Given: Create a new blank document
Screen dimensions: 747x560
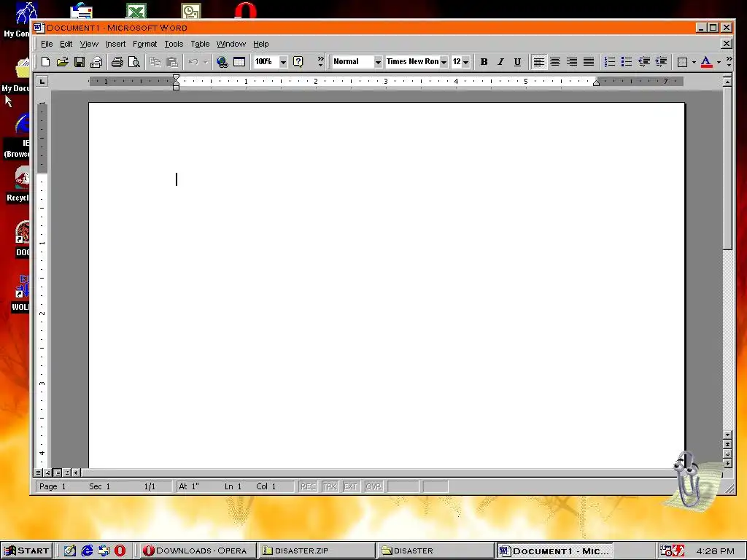Looking at the screenshot, I should pos(45,62).
